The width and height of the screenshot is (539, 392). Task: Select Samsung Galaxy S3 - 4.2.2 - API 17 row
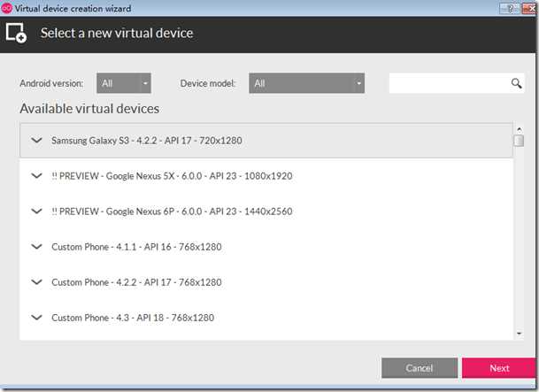[x=266, y=141]
